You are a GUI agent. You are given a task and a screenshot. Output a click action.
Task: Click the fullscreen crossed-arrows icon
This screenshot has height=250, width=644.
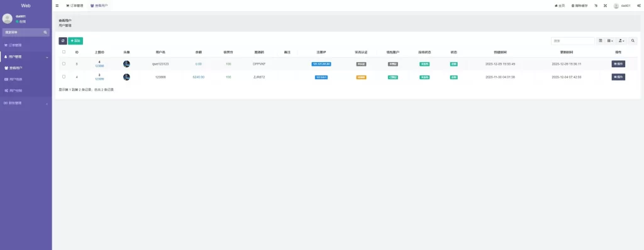605,6
